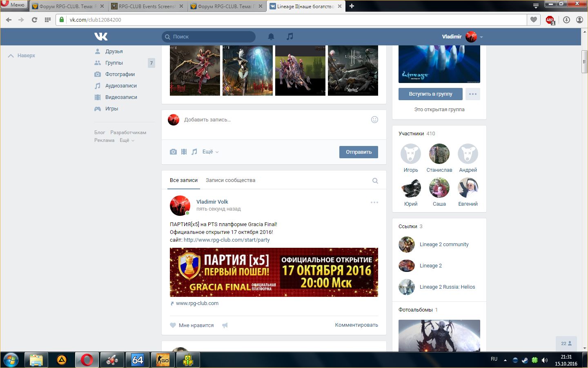Go to Игры in the sidebar
This screenshot has height=368, width=588.
tap(111, 109)
